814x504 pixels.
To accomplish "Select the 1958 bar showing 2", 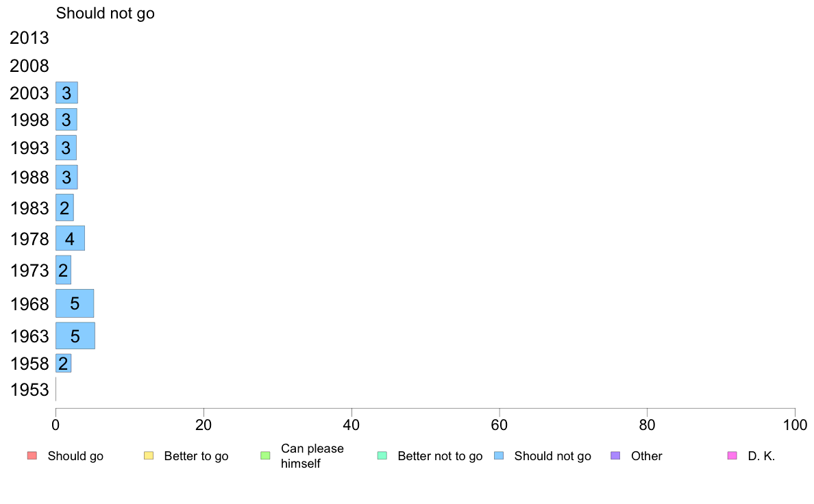I will 63,364.
